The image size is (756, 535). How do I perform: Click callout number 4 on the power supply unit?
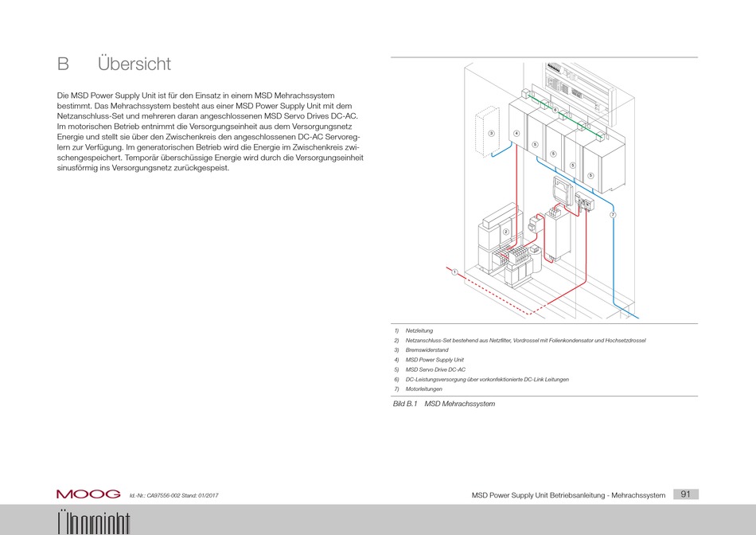pos(516,133)
